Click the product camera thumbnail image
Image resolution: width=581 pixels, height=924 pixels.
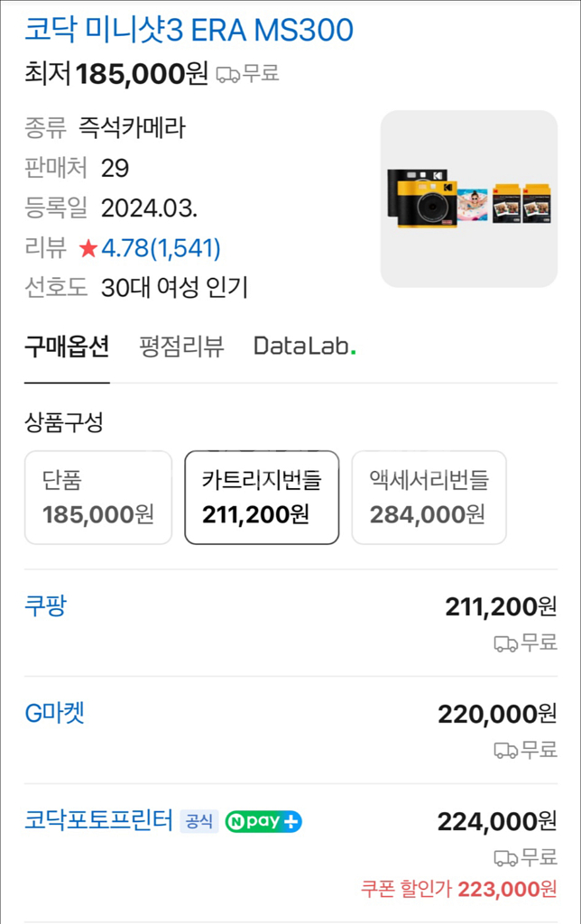[468, 199]
